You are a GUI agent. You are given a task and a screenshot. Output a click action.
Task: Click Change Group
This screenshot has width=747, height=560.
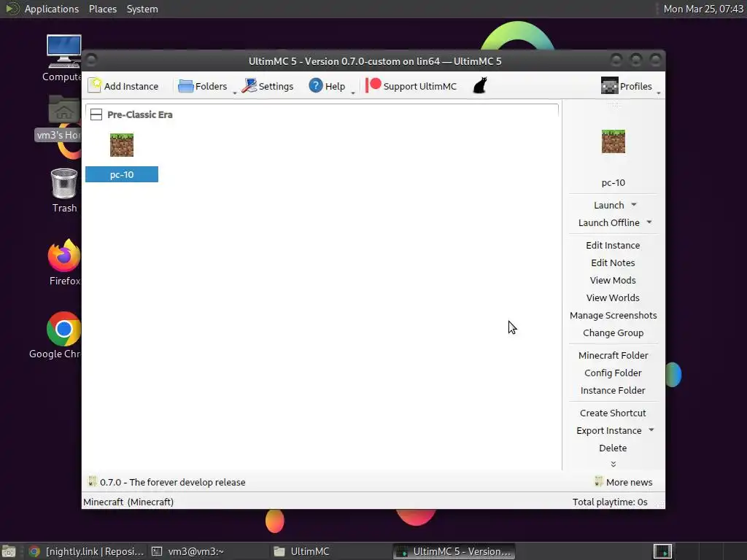pos(613,333)
